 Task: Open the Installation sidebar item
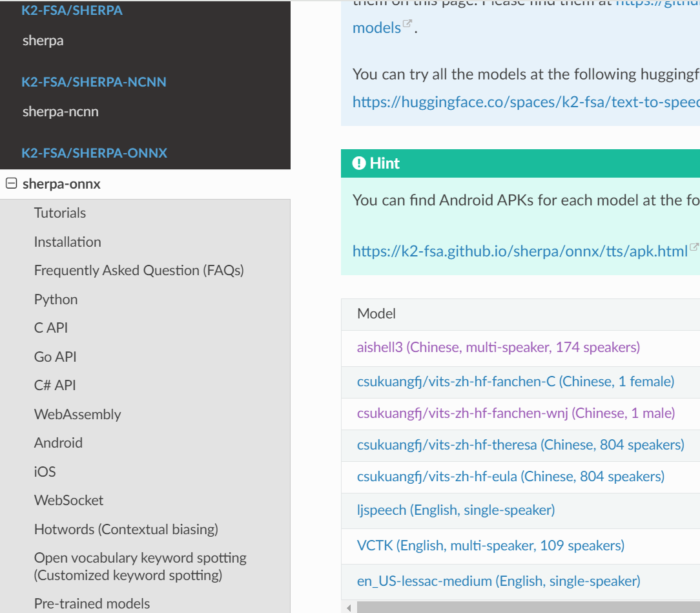click(x=68, y=242)
